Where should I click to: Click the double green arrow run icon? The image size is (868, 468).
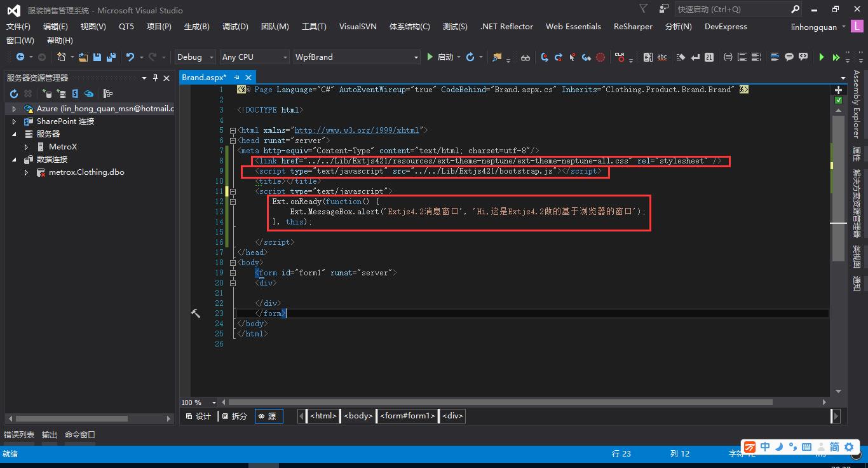pos(836,57)
